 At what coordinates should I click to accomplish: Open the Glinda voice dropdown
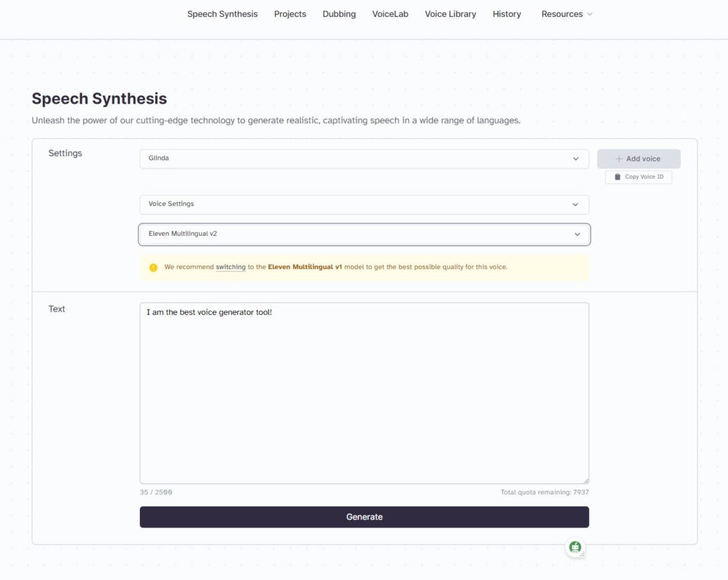click(x=364, y=159)
